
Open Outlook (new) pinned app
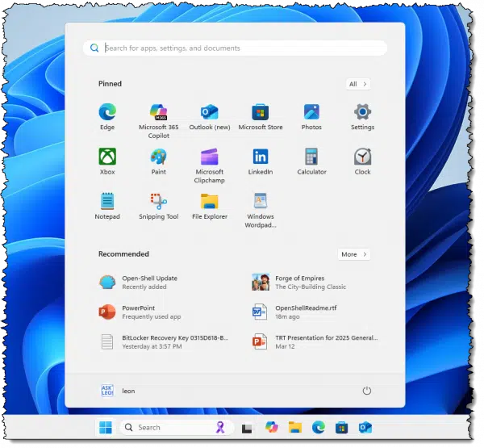coord(210,117)
